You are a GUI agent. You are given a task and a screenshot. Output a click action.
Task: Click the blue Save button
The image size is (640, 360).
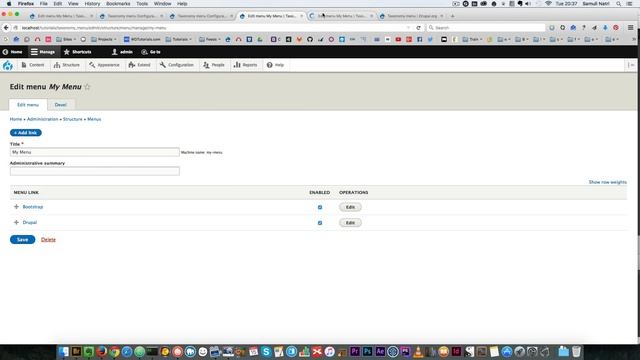click(22, 240)
